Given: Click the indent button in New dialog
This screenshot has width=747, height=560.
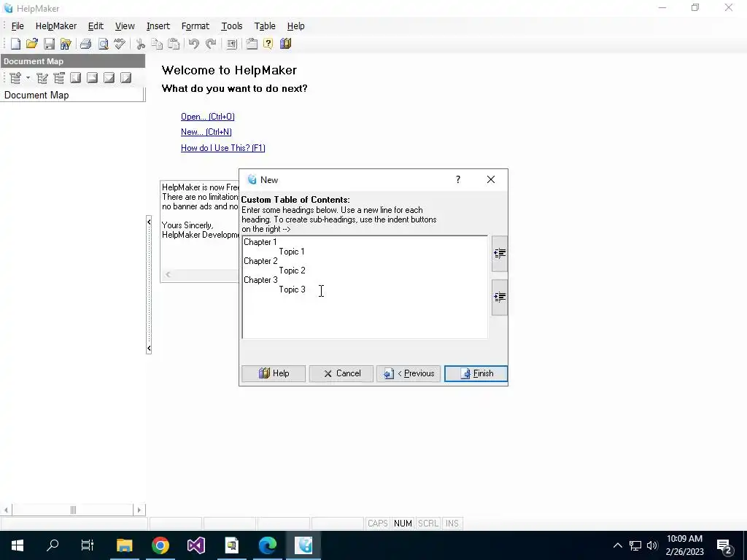Looking at the screenshot, I should tap(499, 297).
